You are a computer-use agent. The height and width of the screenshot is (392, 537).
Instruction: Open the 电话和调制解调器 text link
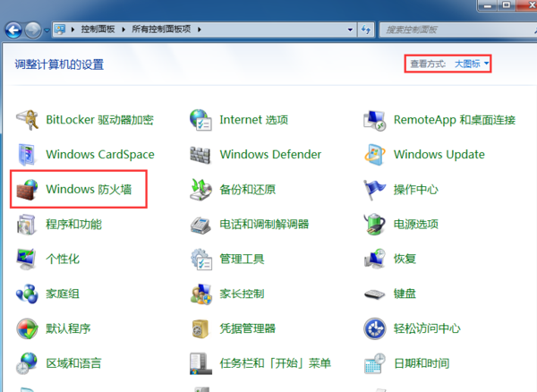coord(264,225)
